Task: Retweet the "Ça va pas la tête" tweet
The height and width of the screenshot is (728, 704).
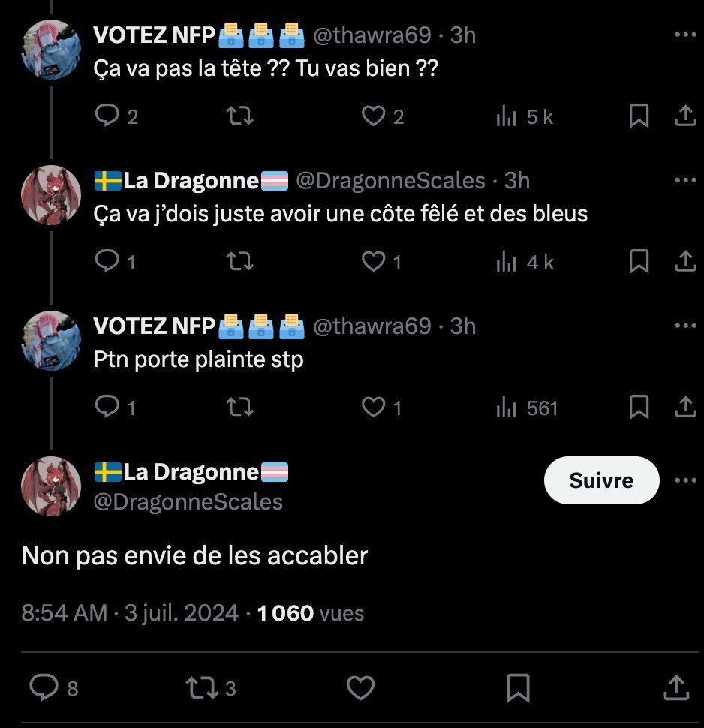Action: [239, 116]
